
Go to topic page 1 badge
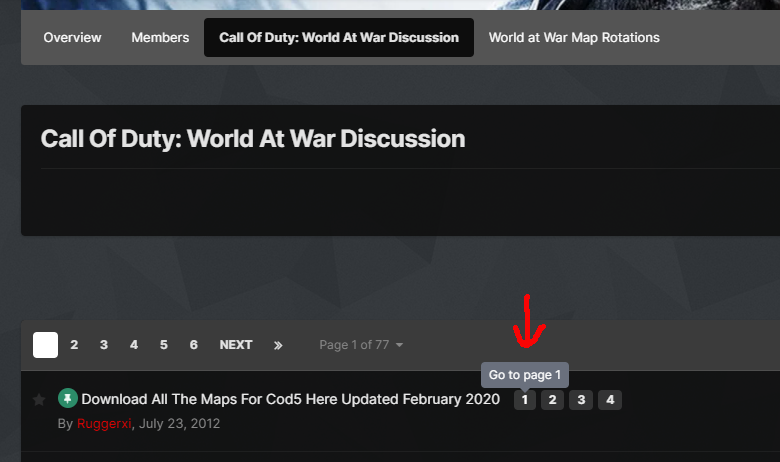tap(524, 400)
